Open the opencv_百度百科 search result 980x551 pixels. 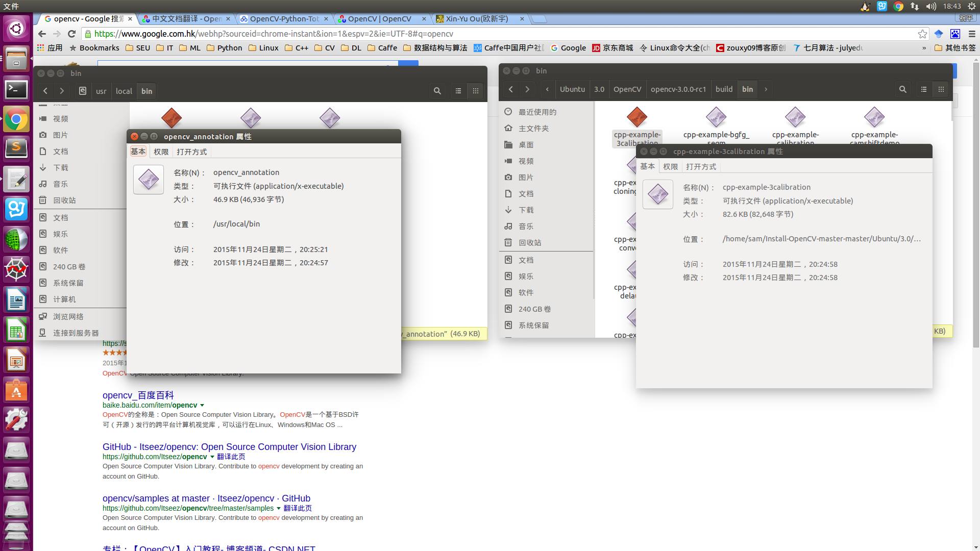(138, 395)
